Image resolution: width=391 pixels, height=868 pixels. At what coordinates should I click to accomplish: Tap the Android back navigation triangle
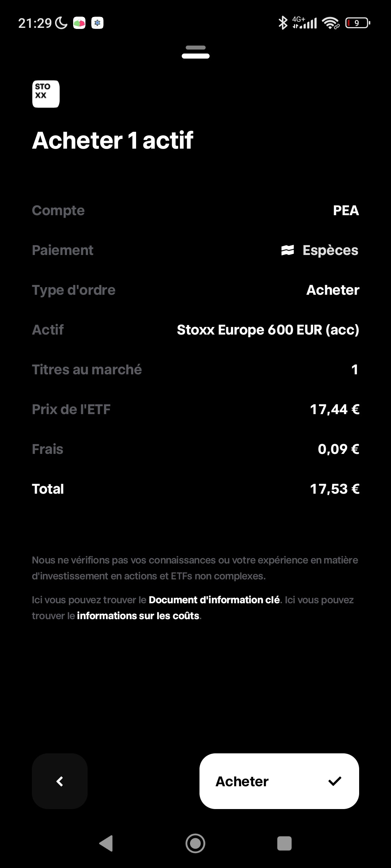[106, 843]
